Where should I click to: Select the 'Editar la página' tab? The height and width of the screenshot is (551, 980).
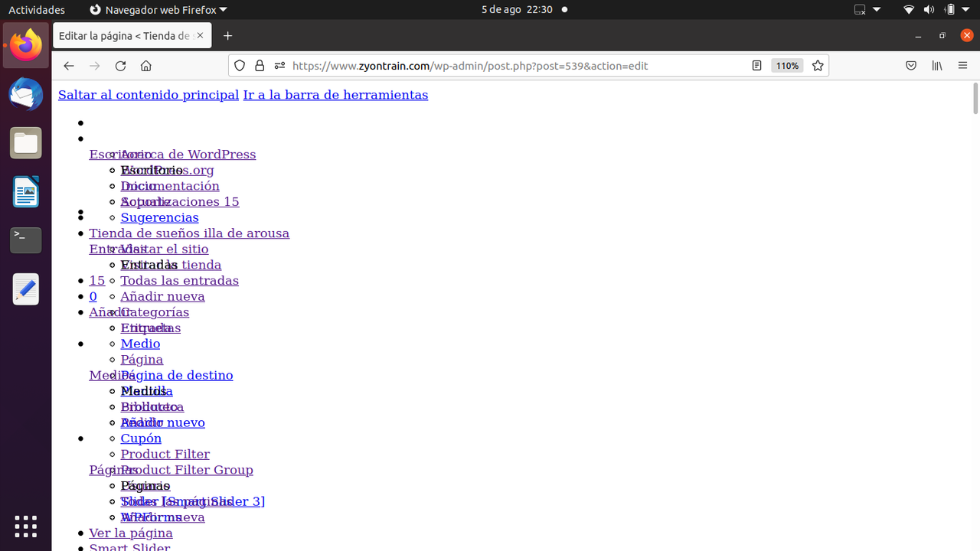coord(132,36)
